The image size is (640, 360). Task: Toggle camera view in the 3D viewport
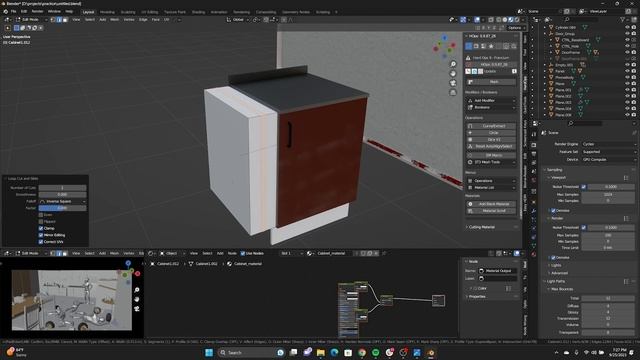(453, 83)
